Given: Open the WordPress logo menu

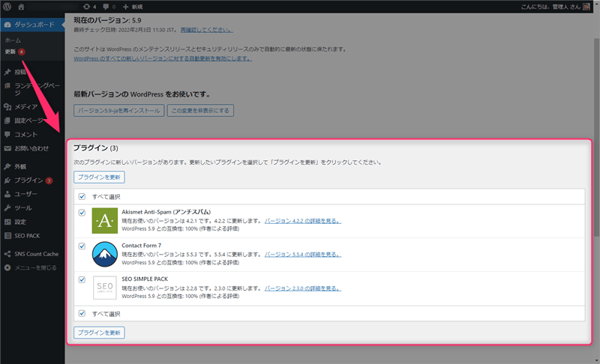Looking at the screenshot, I should click(7, 7).
